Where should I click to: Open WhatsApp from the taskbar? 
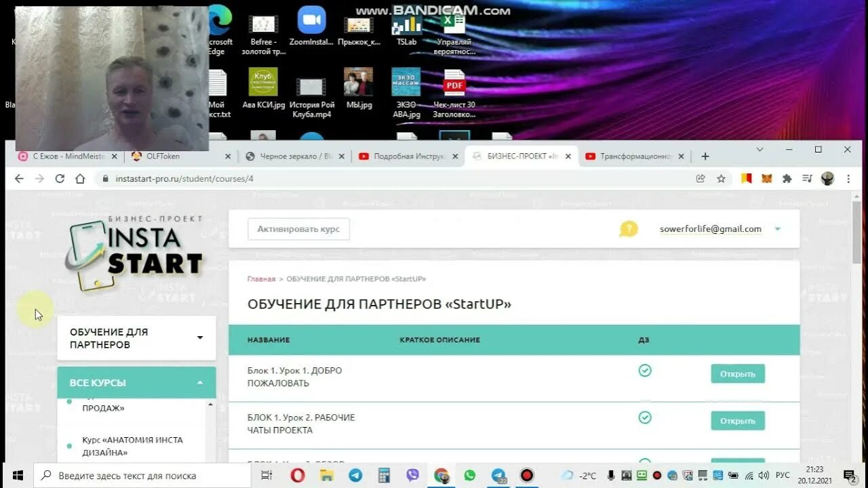pos(470,475)
